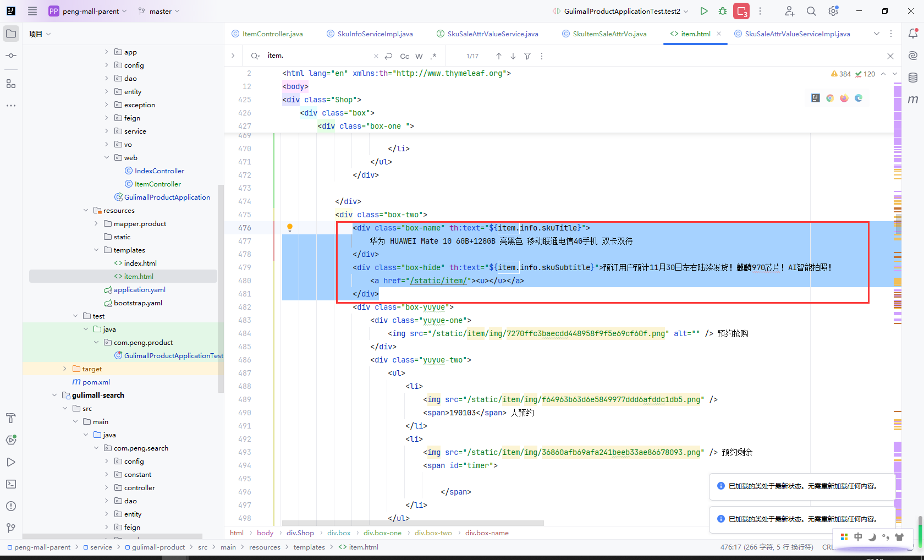Toggle replace field in search bar

coord(233,56)
